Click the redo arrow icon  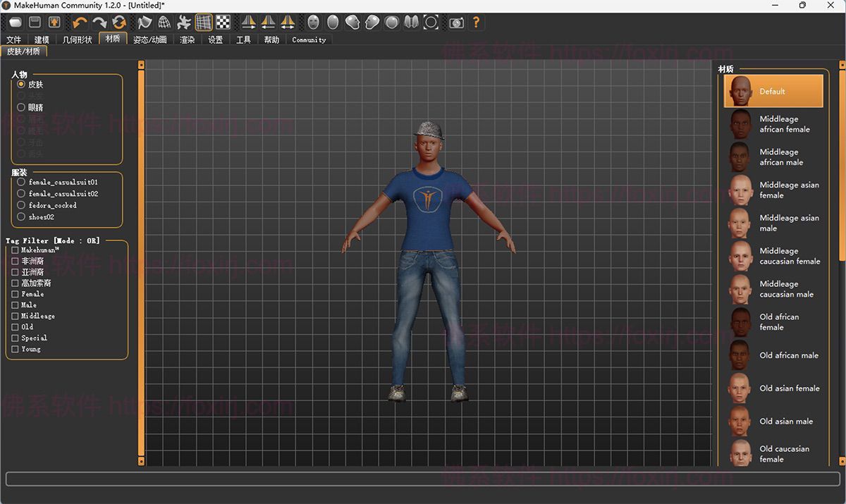tap(99, 23)
